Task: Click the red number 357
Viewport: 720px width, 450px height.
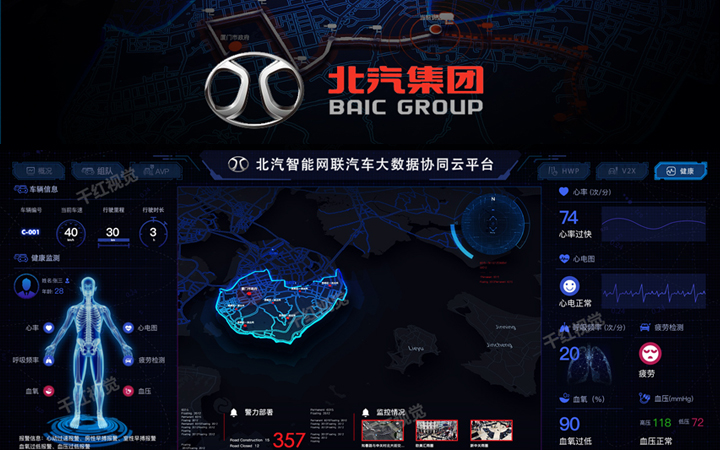Action: tap(289, 440)
